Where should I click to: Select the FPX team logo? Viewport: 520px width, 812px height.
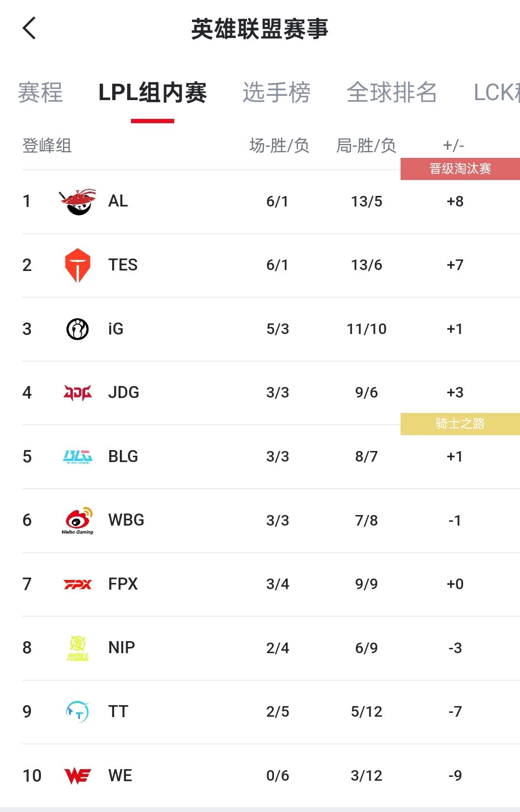78,584
